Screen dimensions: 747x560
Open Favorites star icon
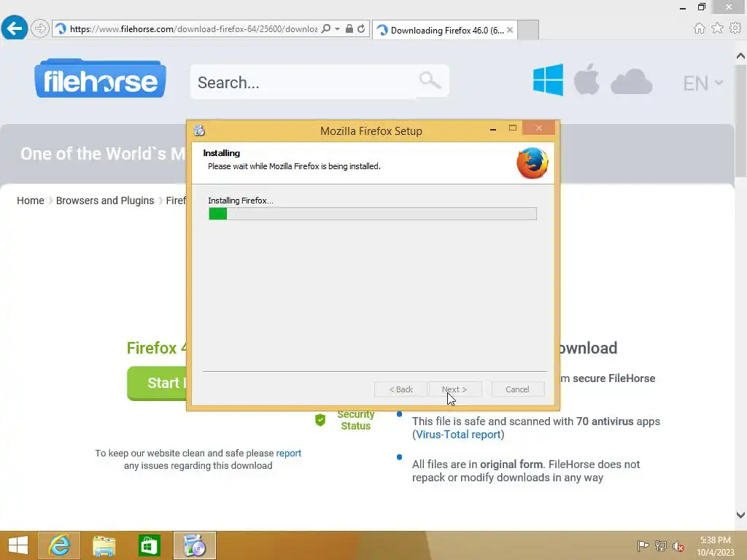click(x=717, y=28)
